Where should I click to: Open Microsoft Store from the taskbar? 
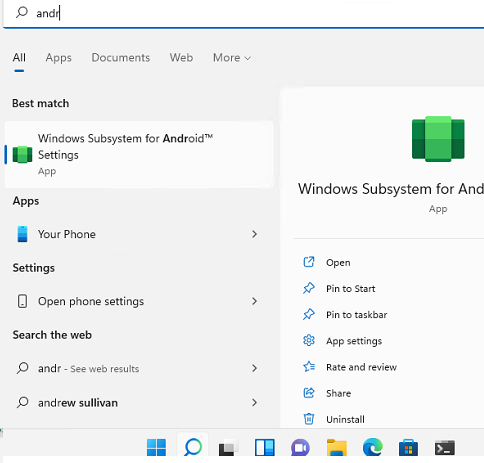pyautogui.click(x=409, y=447)
